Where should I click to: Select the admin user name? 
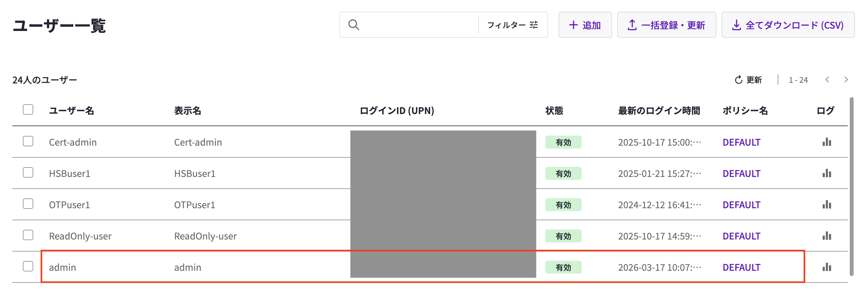coord(63,268)
